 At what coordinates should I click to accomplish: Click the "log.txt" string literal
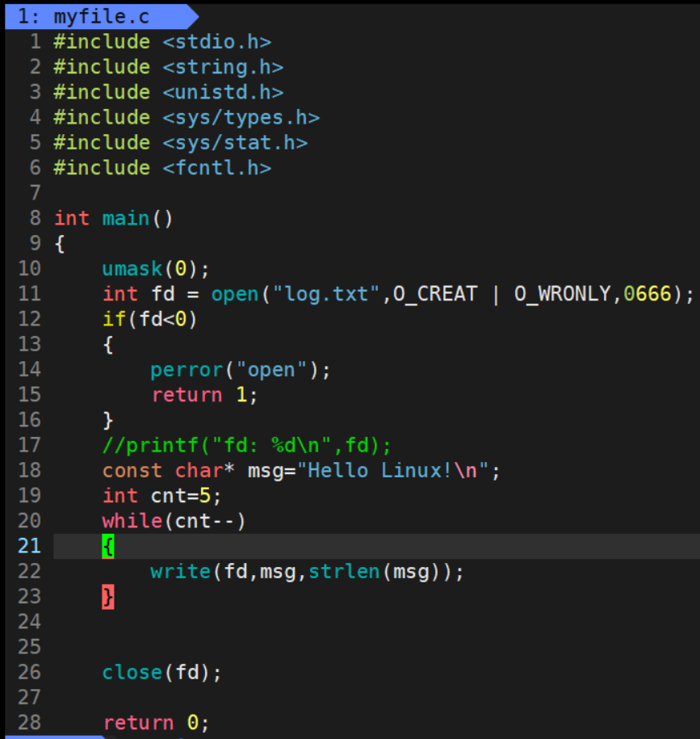click(x=326, y=294)
